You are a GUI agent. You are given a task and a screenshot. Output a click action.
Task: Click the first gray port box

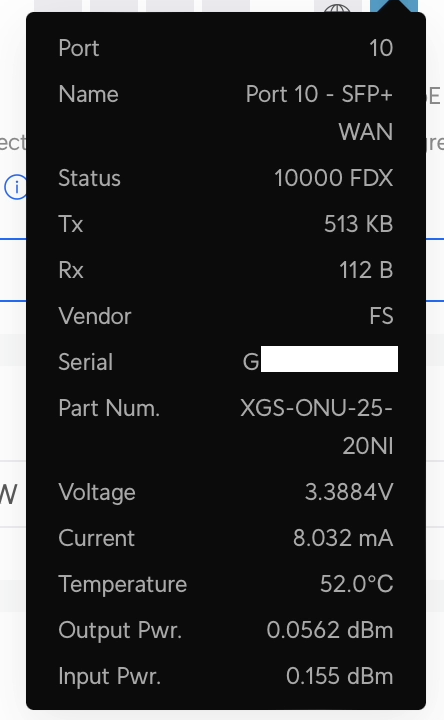pos(58,6)
